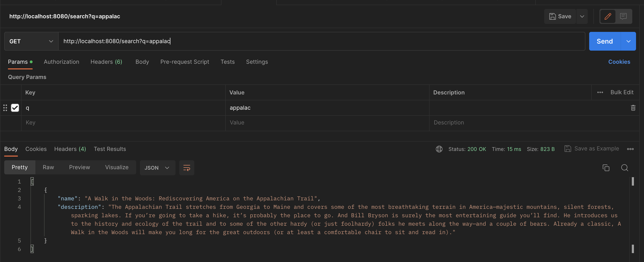The height and width of the screenshot is (262, 644).
Task: Open the query params table three-dot options
Action: 600,92
